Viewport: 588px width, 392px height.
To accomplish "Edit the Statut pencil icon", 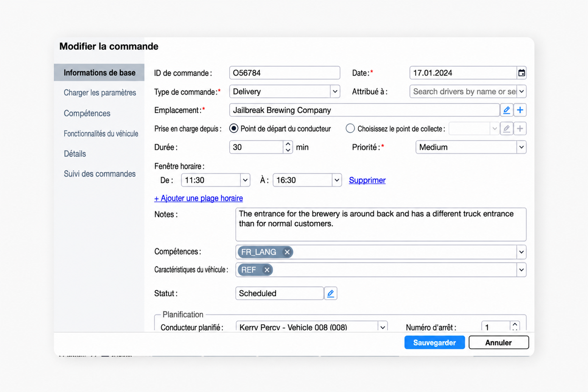I will 330,293.
